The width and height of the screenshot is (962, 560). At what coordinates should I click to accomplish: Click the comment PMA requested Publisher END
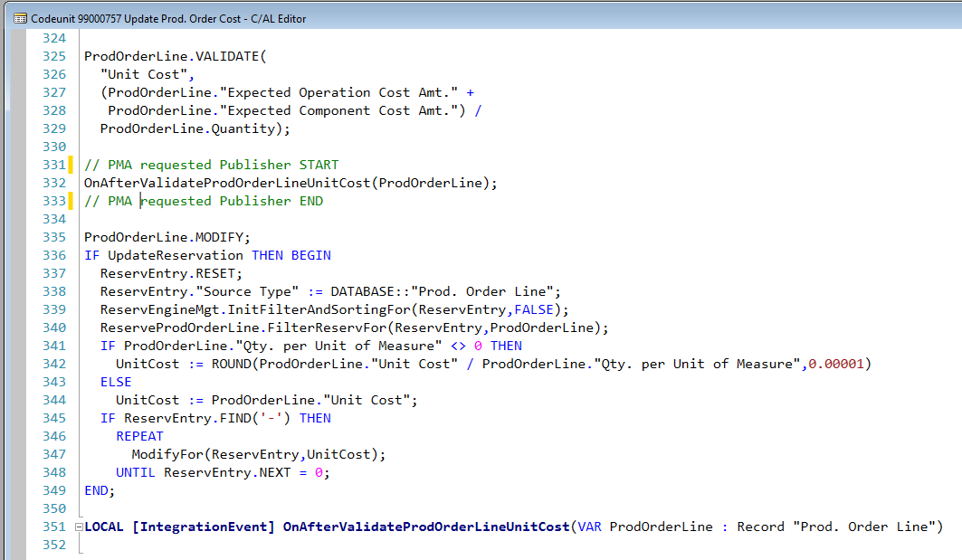tap(204, 201)
